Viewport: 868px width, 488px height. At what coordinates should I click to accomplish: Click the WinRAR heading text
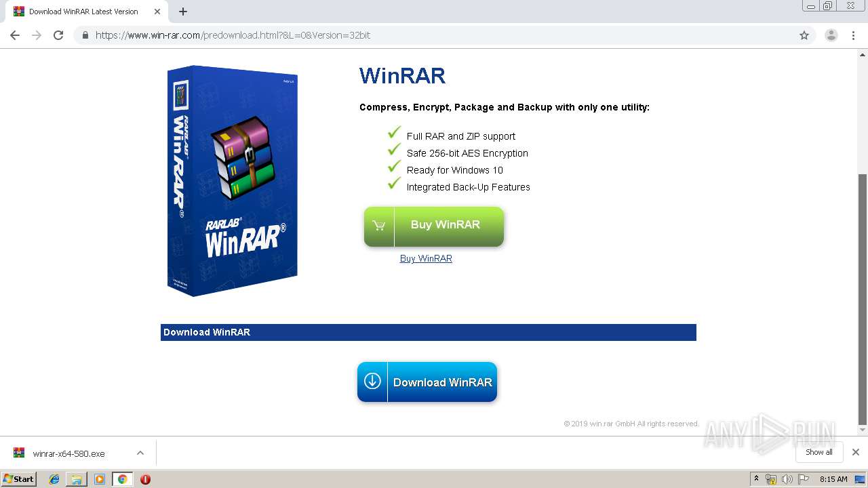402,76
